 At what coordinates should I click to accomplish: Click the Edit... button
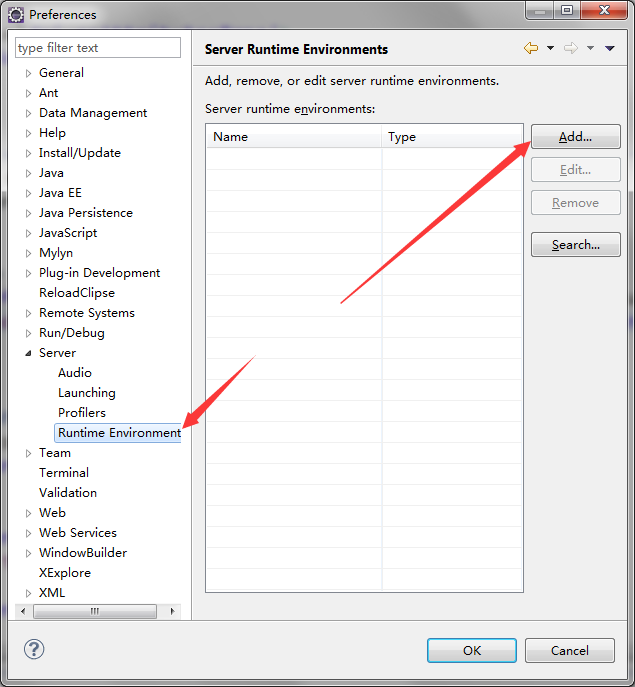point(575,170)
